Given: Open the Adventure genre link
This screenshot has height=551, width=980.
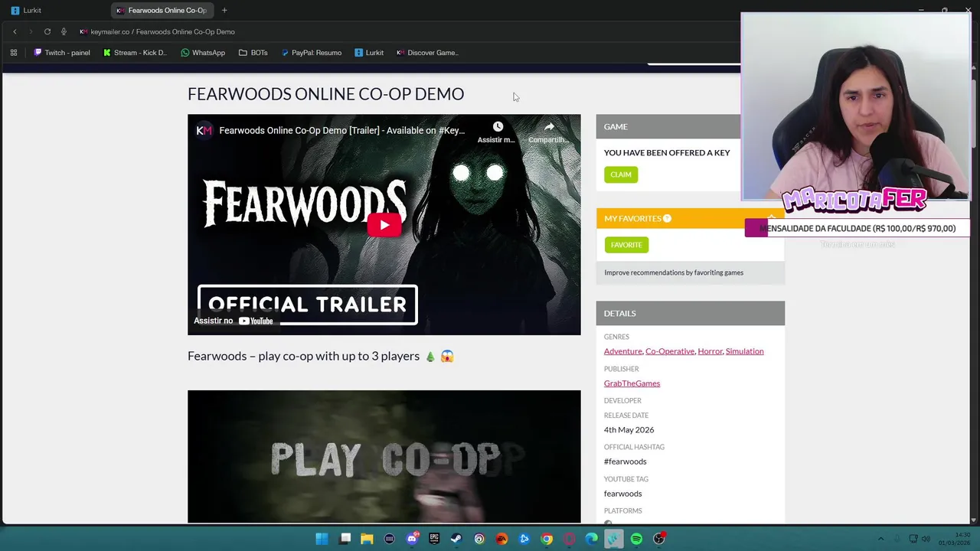Looking at the screenshot, I should click(623, 351).
